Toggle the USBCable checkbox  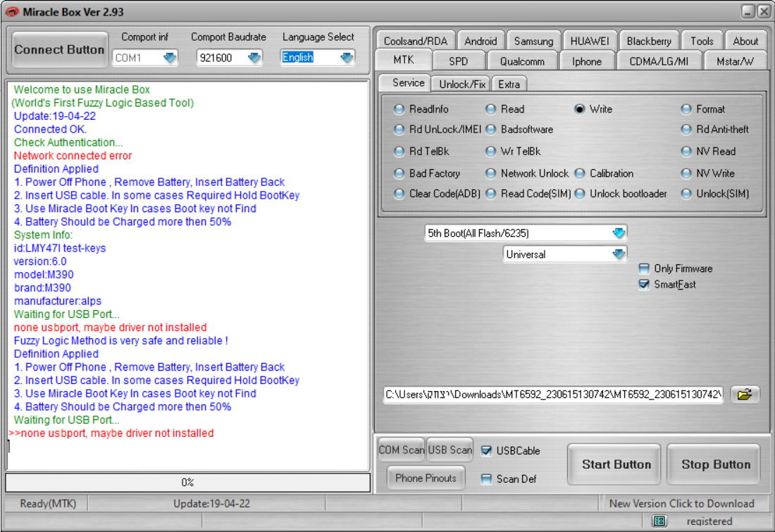(486, 450)
